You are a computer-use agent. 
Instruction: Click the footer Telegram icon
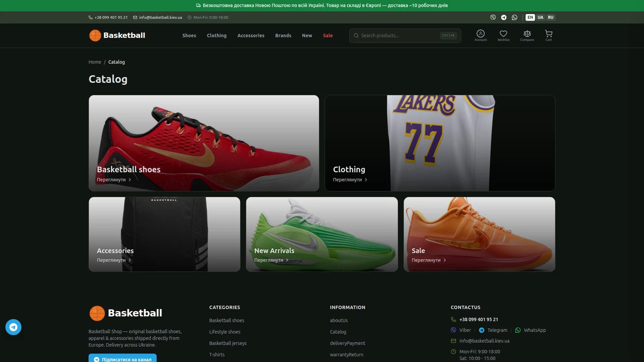482,330
